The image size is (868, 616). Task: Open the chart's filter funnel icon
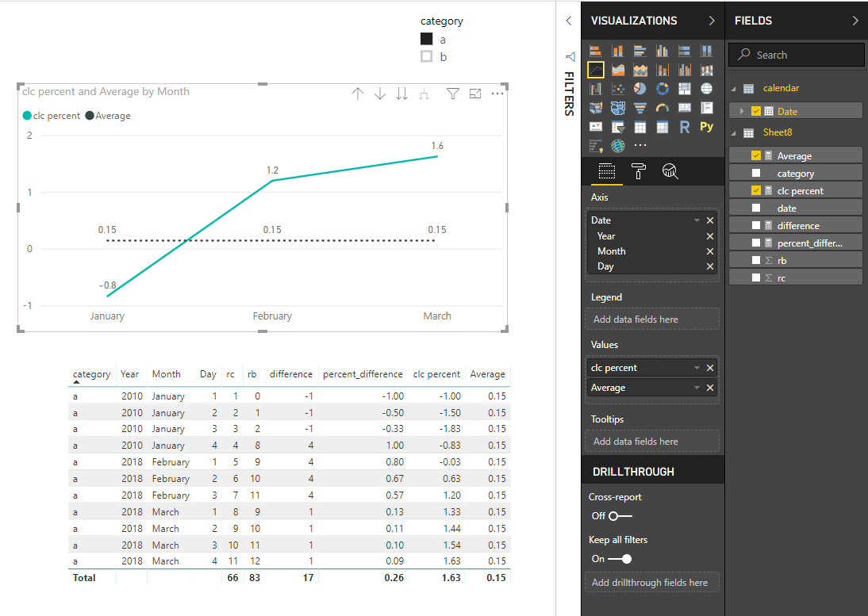[453, 94]
